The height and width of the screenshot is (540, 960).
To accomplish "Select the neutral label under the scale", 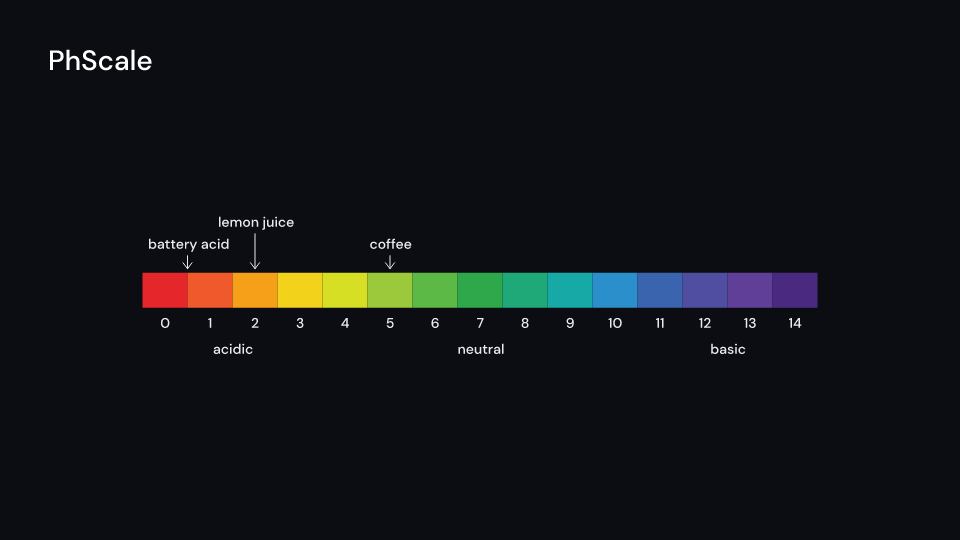I will coord(481,350).
